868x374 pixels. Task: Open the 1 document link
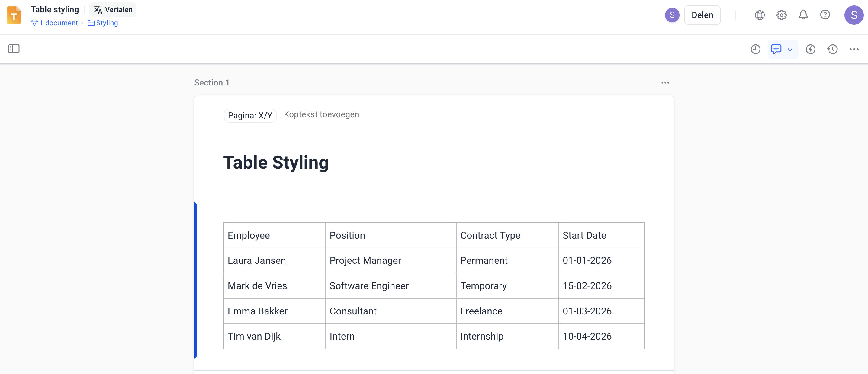(x=55, y=23)
